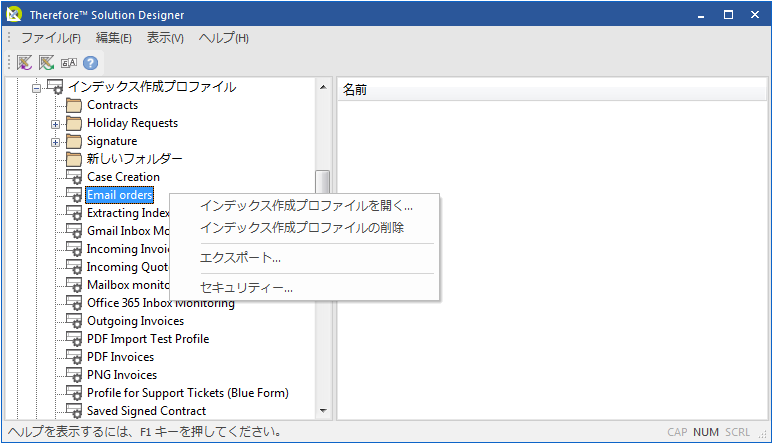The width and height of the screenshot is (773, 444).
Task: Click the Email orders profile icon
Action: tap(74, 195)
